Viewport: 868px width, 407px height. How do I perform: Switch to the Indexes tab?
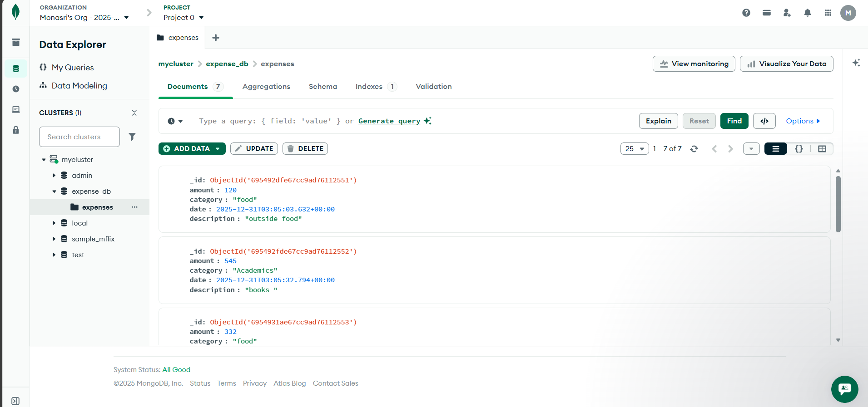click(376, 87)
